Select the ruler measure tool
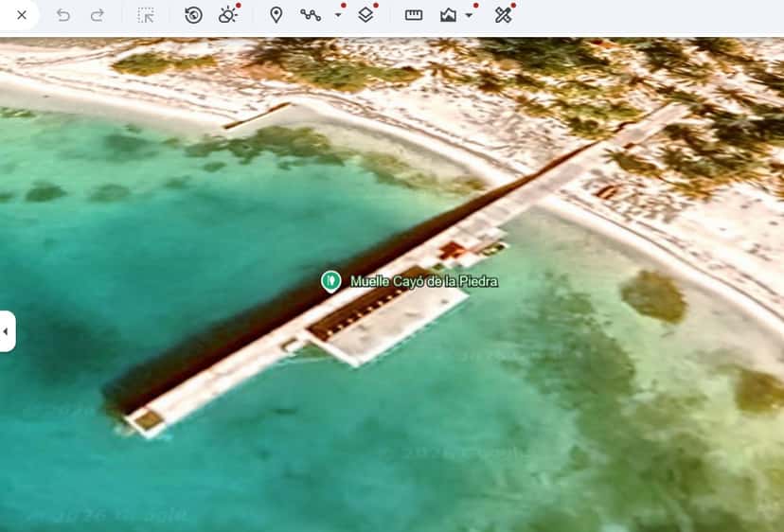 point(414,15)
